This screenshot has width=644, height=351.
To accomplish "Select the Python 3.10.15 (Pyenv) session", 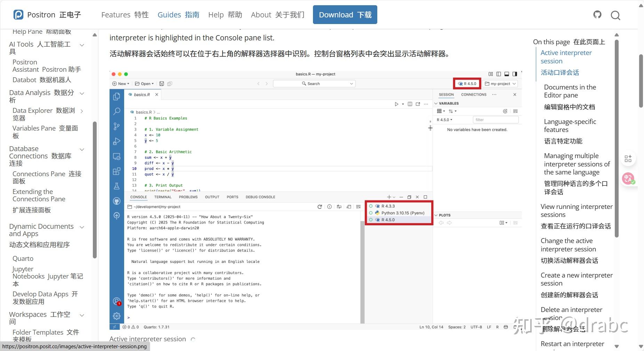I will (x=399, y=213).
